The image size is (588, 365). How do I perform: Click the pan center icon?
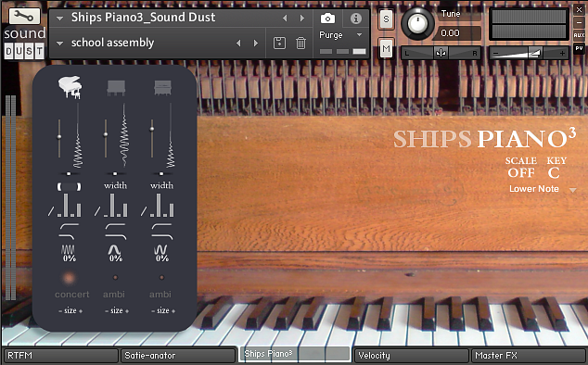441,53
